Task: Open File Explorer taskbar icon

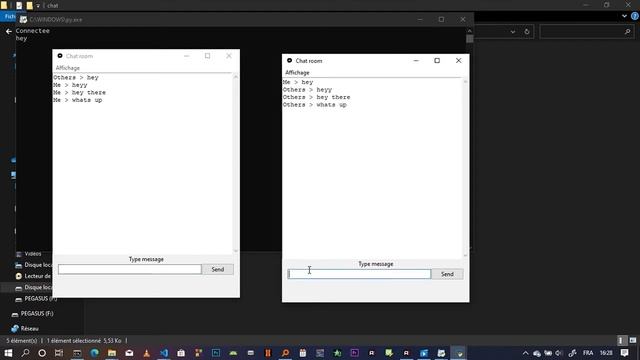Action: (112, 353)
